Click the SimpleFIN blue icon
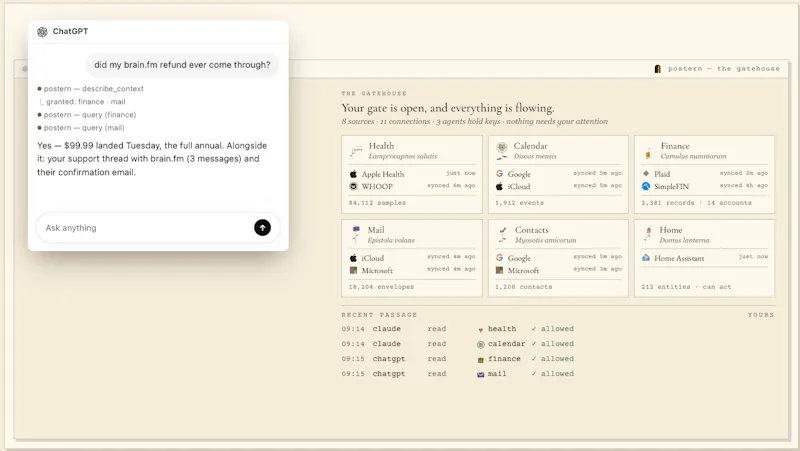 (x=646, y=186)
